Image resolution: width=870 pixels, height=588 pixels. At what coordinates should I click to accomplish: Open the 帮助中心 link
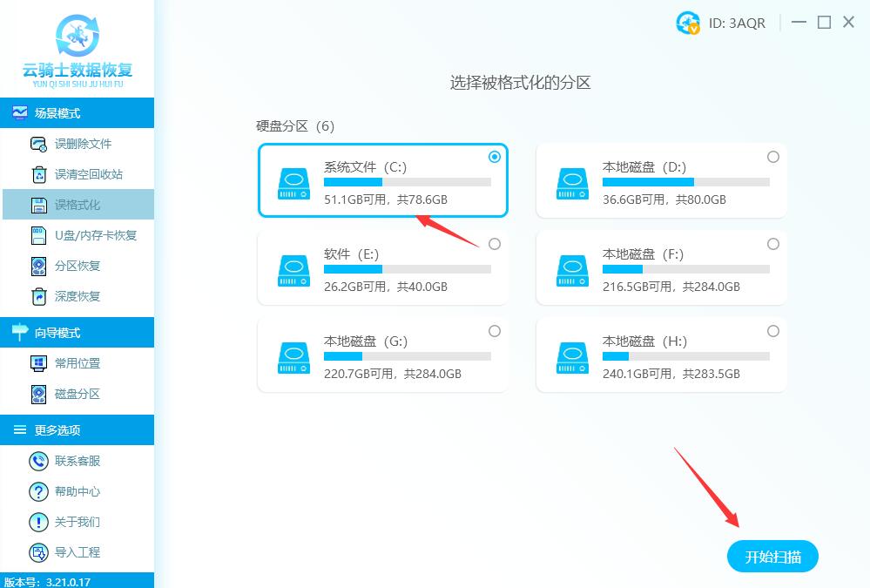click(x=78, y=491)
